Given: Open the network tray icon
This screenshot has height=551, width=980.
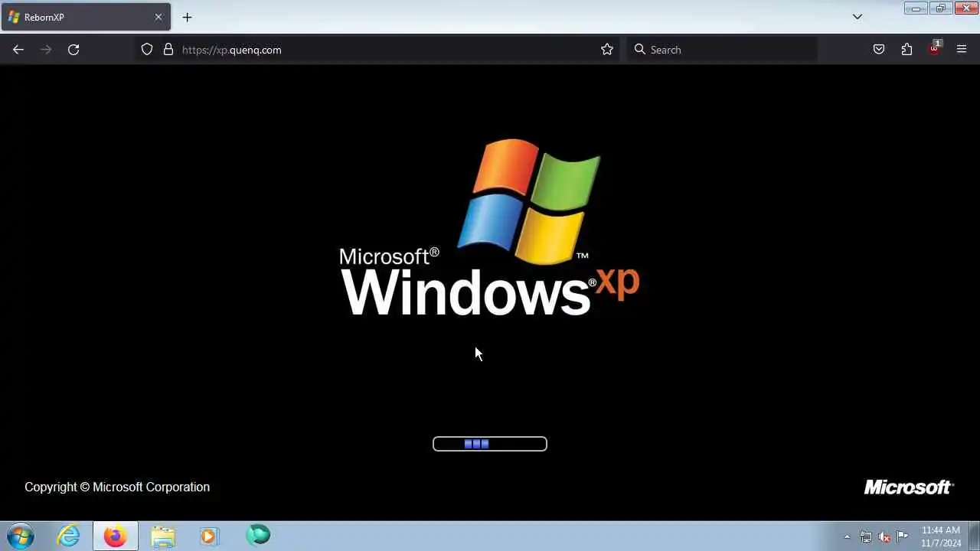Looking at the screenshot, I should click(x=866, y=536).
